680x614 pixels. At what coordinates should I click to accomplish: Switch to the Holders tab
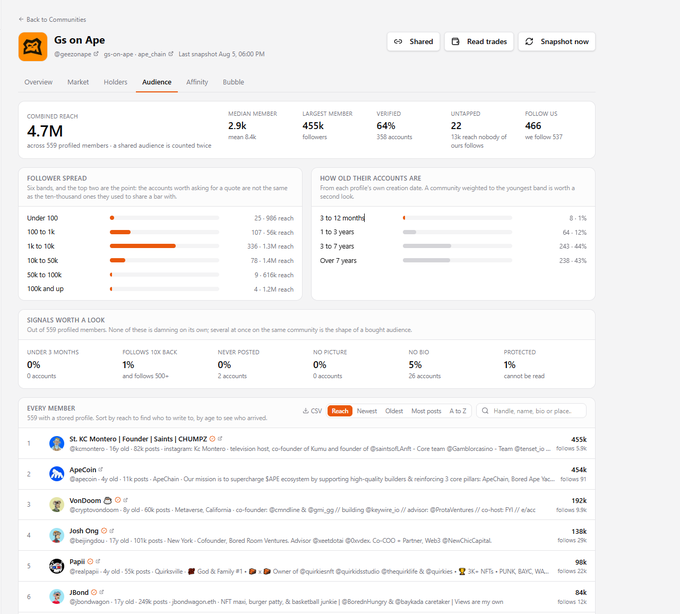click(x=115, y=82)
